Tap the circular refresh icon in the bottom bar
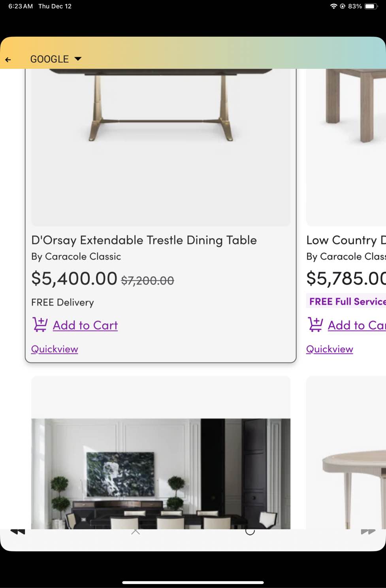Viewport: 386px width, 588px height. pos(250,532)
